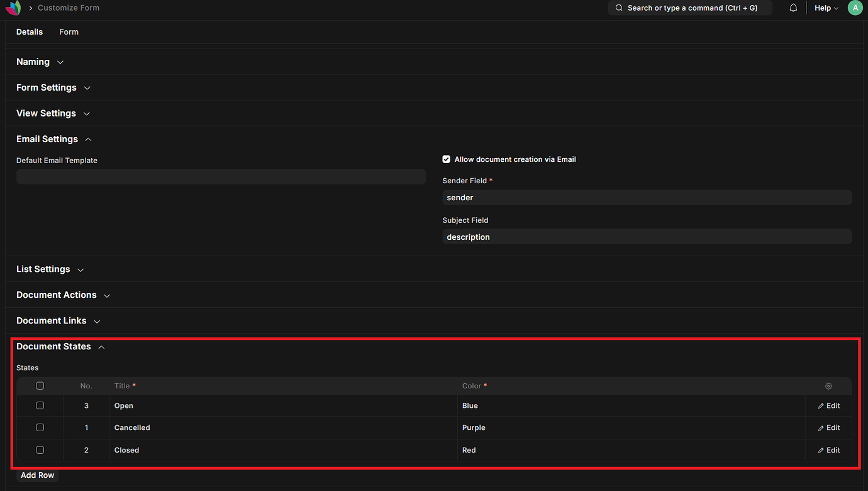Select all rows in the States table
This screenshot has height=491, width=868.
(x=40, y=385)
